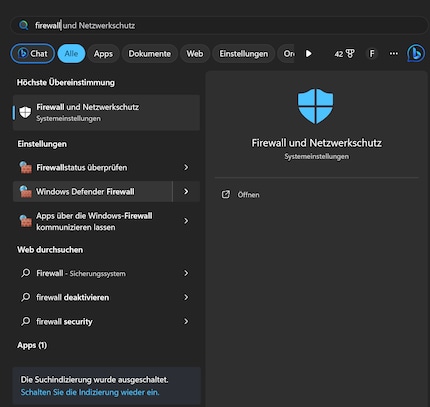Switch to the Apps filter tab
The height and width of the screenshot is (407, 430).
click(103, 54)
